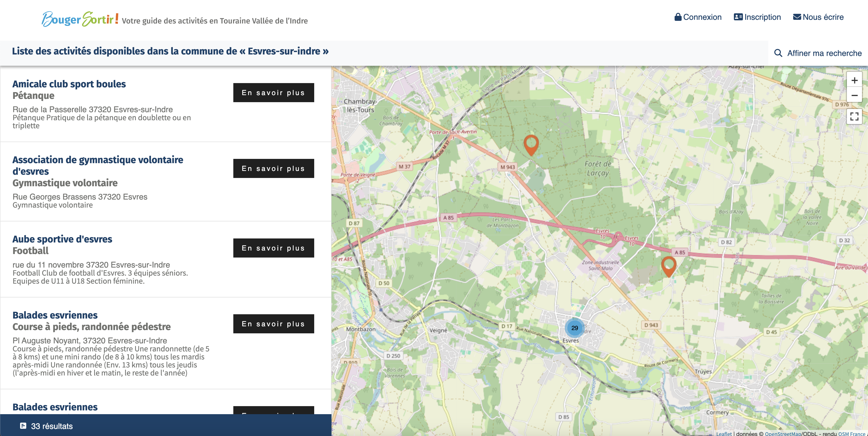This screenshot has height=436, width=868.
Task: Click the BougerSortir logo
Action: pyautogui.click(x=80, y=19)
